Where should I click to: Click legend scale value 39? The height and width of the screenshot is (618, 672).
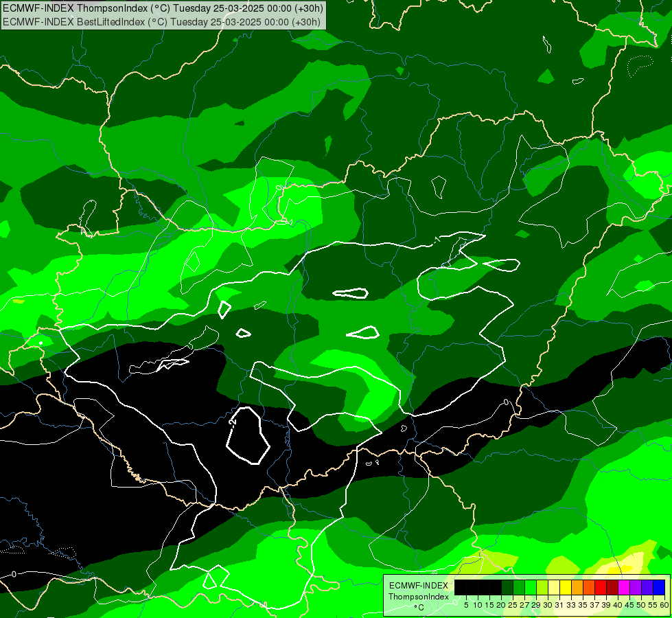point(606,605)
